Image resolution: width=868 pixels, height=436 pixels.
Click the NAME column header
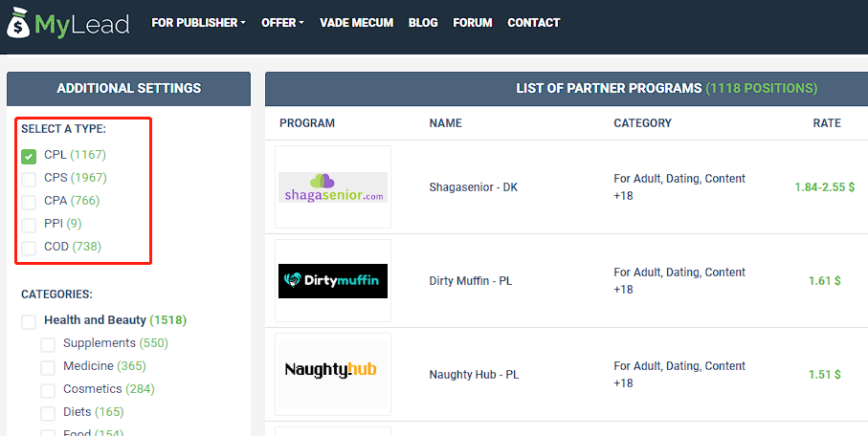pos(446,122)
